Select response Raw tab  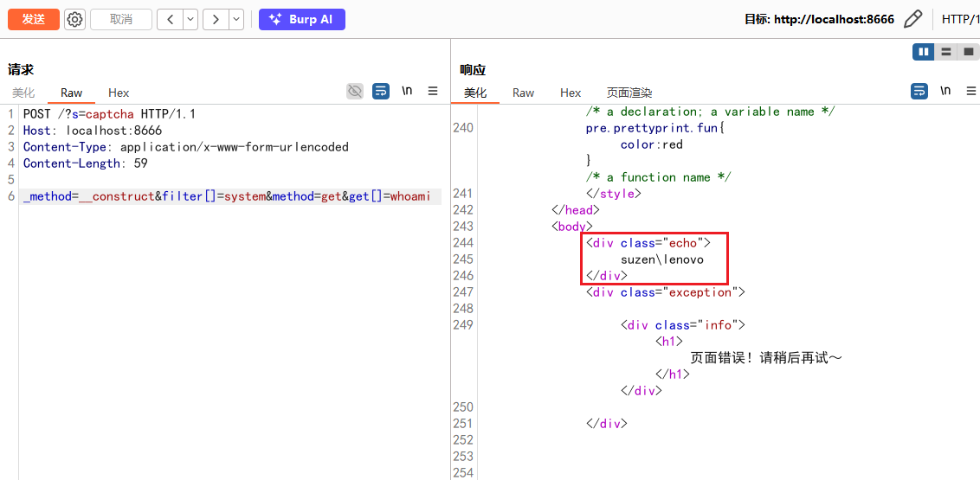click(x=523, y=93)
